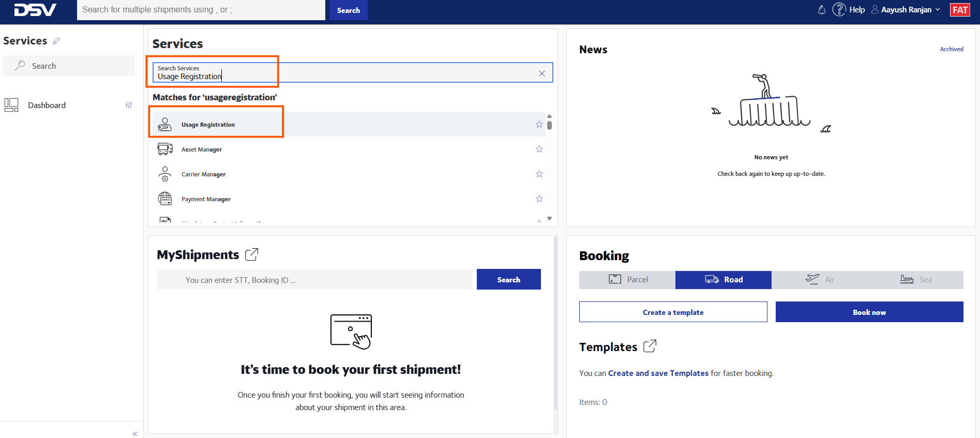980x438 pixels.
Task: Click the Help link in the header
Action: click(x=857, y=9)
